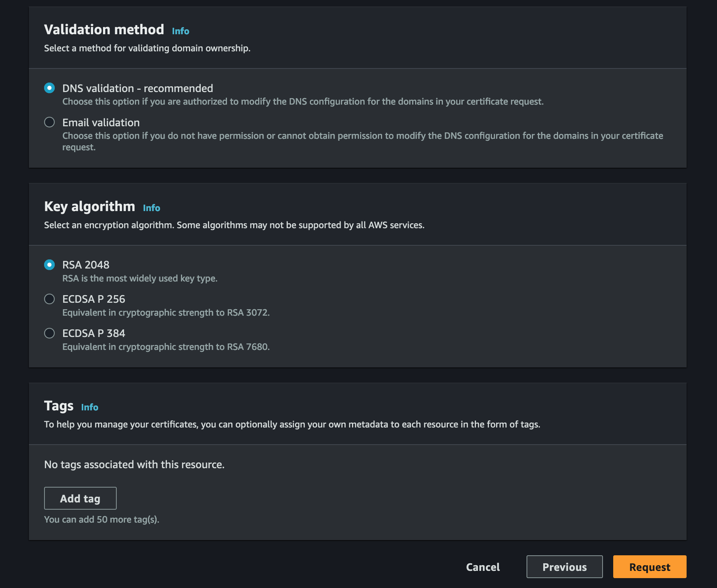Click the ECDSA P 384 label text

(94, 333)
